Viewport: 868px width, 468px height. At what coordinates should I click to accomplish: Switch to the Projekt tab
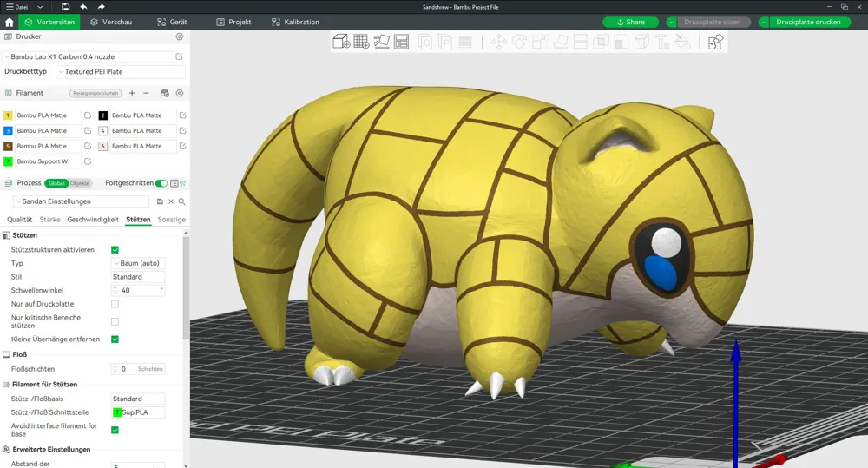233,23
